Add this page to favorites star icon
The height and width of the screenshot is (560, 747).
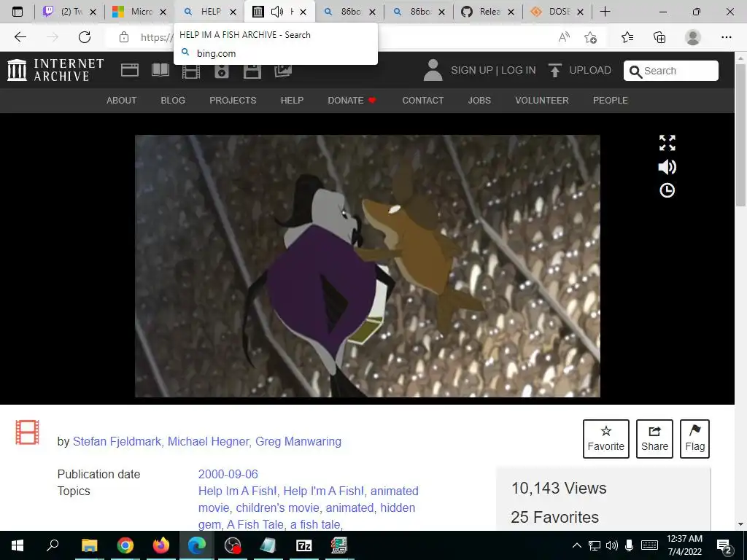591,37
